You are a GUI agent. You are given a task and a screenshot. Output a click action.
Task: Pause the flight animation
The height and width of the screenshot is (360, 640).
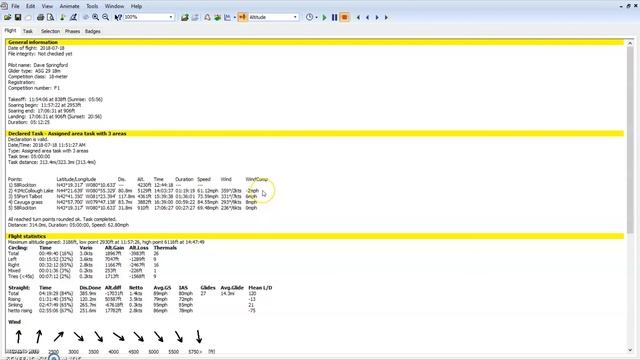pyautogui.click(x=334, y=17)
